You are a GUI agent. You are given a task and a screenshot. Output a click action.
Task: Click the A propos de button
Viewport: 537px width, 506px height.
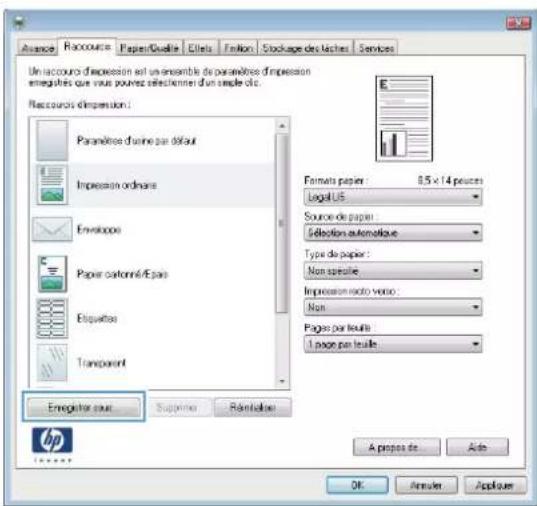397,447
